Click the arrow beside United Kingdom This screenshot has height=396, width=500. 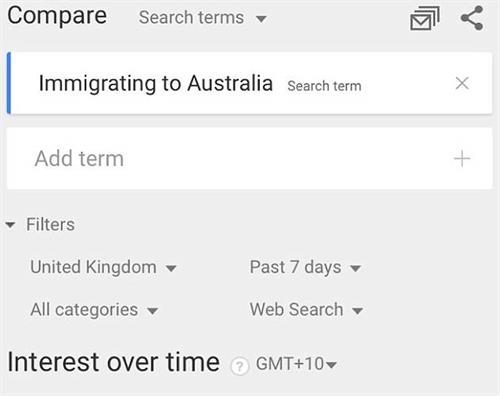click(x=171, y=268)
